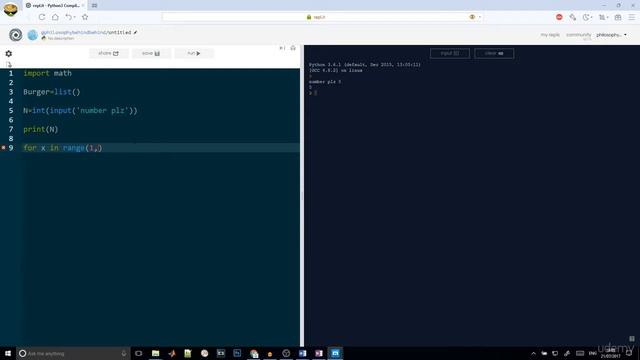
Task: Click the user avatar beside the repl name
Action: (x=33, y=35)
